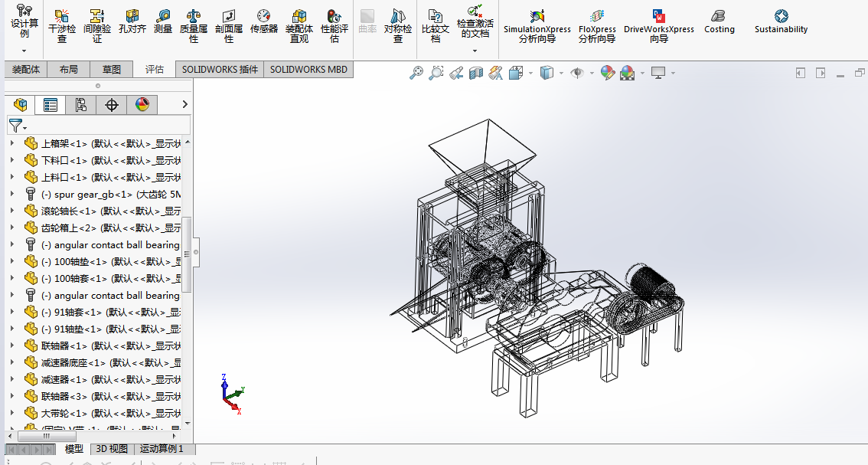
Task: Open Apply Scene icon in view toolbar
Action: coord(627,73)
